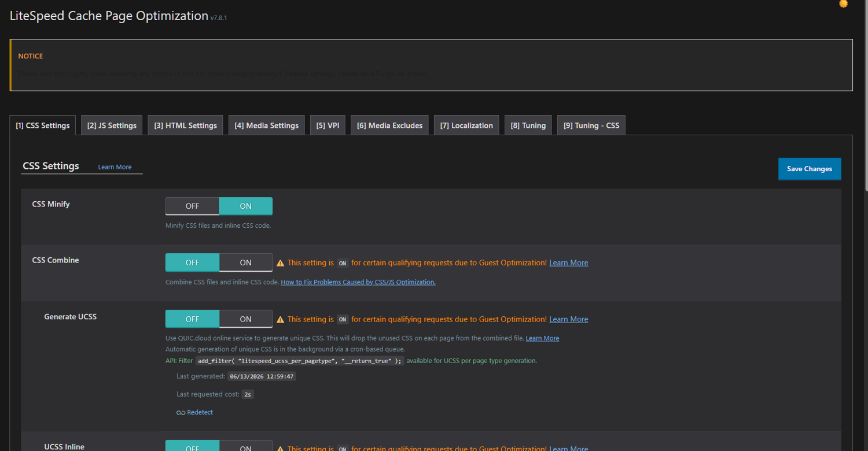Click the add_filter litespeed_ucss_per_pagetype code snippet

pos(299,361)
